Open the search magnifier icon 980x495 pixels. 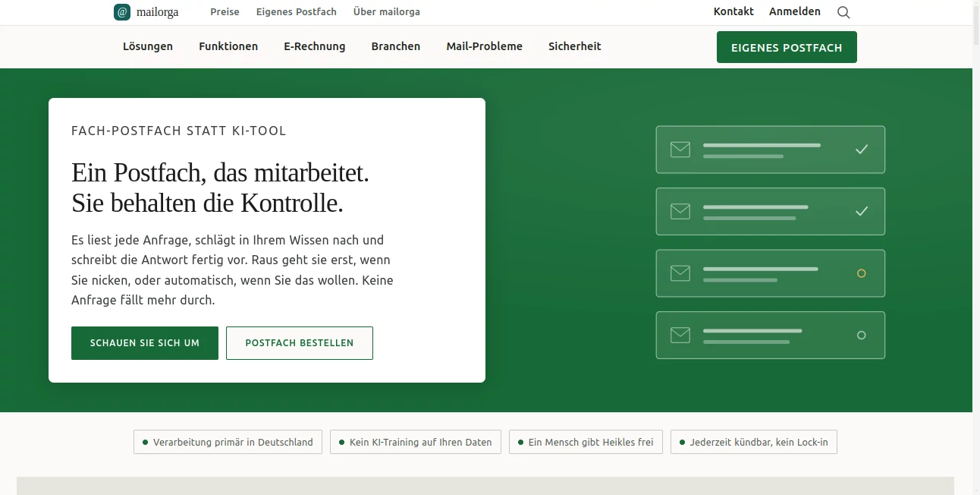tap(843, 12)
